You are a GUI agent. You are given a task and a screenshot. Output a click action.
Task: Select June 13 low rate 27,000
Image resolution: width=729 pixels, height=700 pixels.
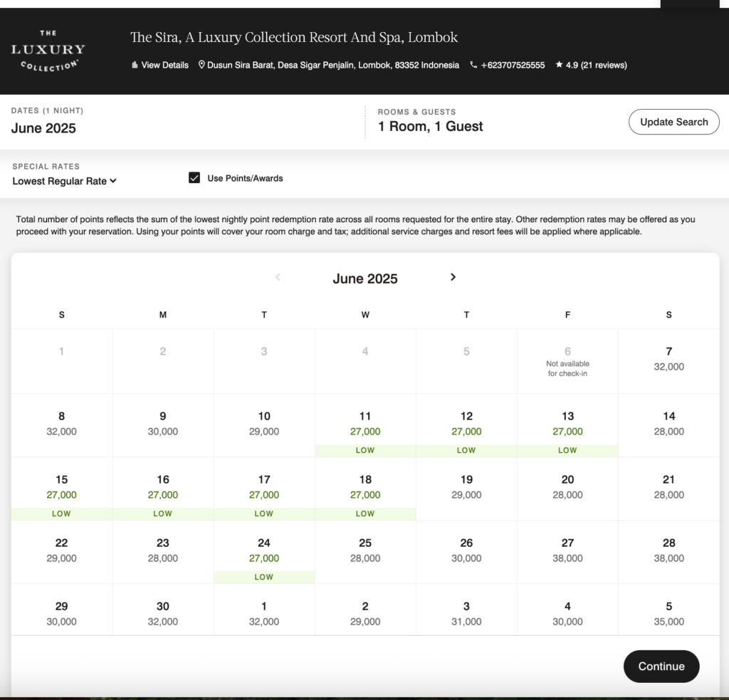pos(567,425)
